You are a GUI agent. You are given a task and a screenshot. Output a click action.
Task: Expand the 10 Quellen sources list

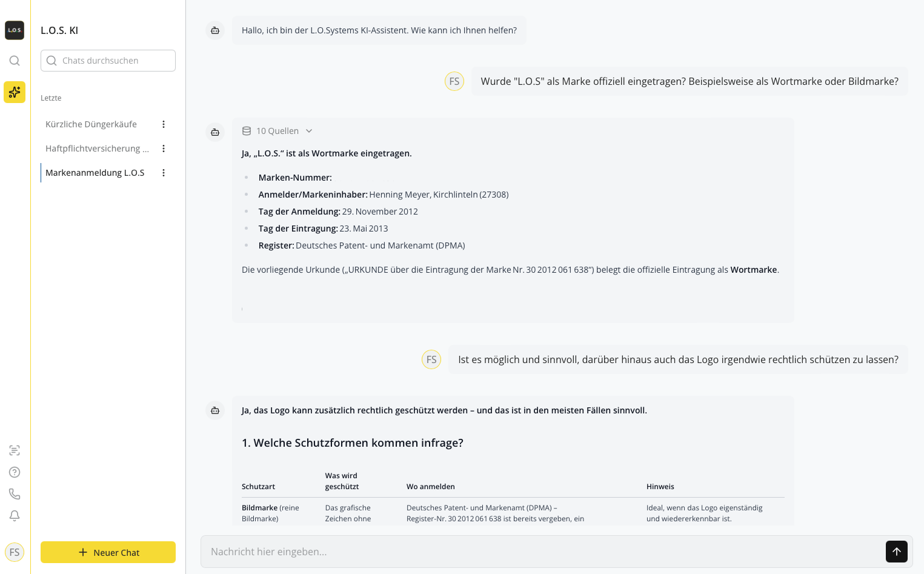(278, 131)
